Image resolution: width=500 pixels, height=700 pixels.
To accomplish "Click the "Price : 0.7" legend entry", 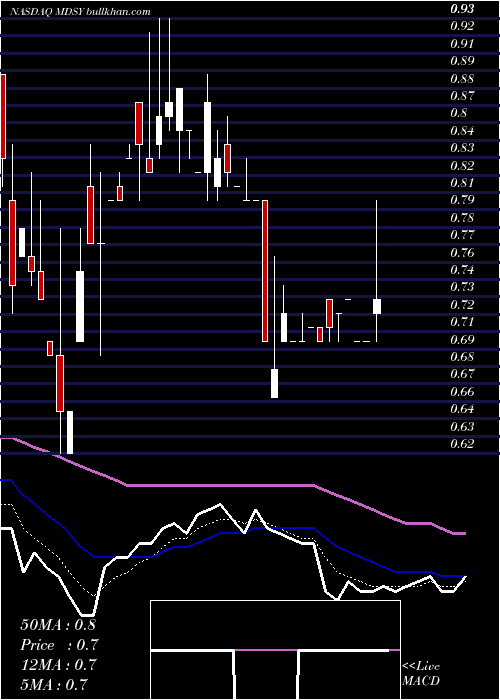I will coord(59,645).
